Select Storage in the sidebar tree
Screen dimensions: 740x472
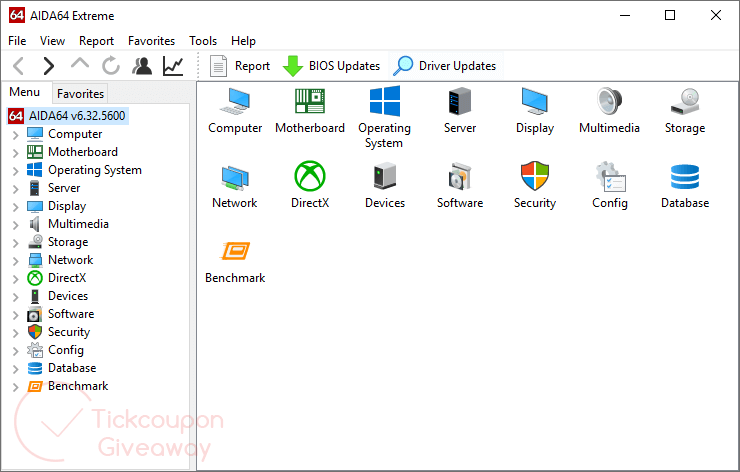(x=68, y=242)
